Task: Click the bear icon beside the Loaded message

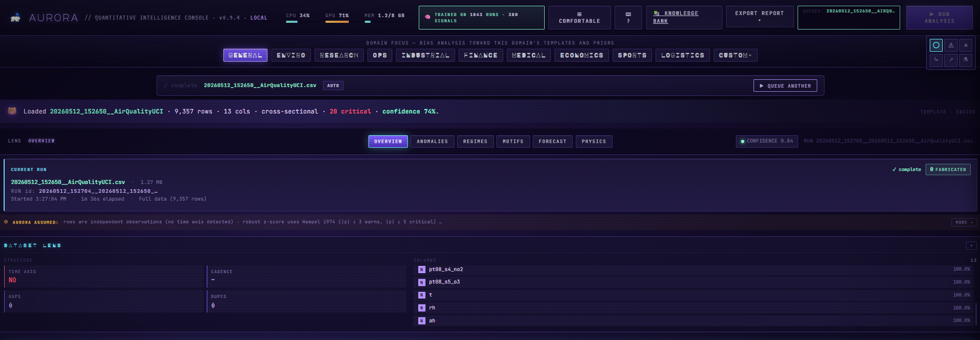Action: click(x=12, y=111)
